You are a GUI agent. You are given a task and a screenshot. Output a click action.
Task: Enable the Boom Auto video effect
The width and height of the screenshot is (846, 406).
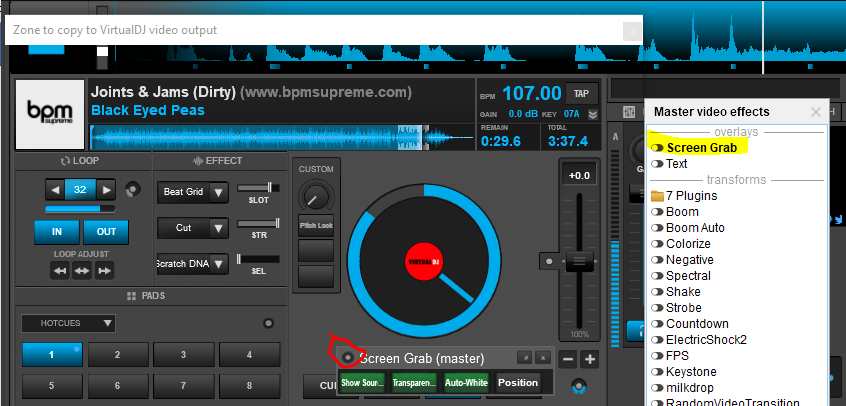[x=657, y=228]
